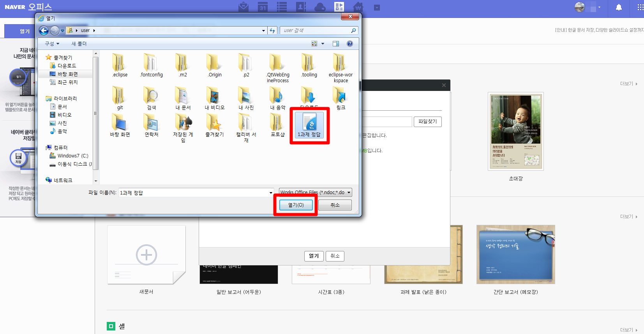This screenshot has width=644, height=334.
Task: Create 새문서 blank template
Action: pyautogui.click(x=146, y=254)
